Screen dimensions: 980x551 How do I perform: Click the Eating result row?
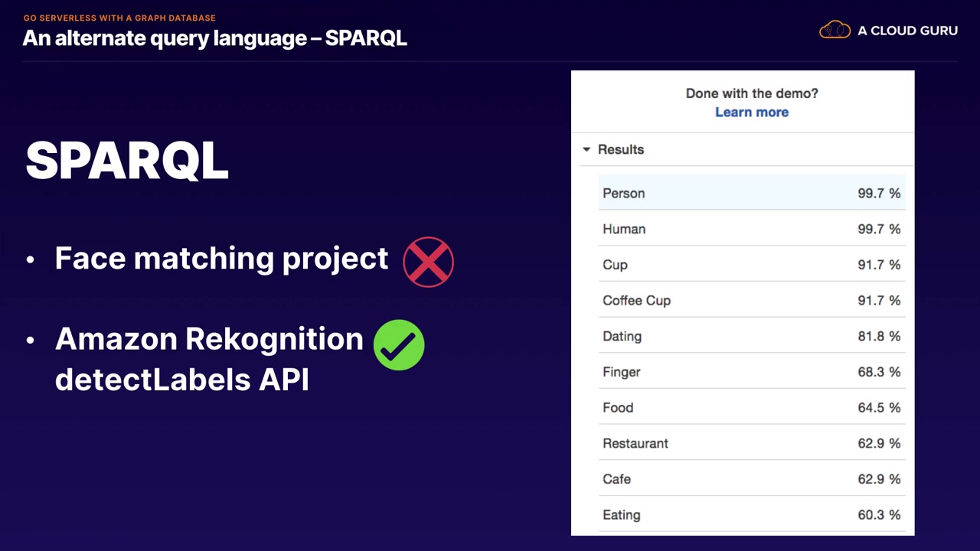(751, 514)
